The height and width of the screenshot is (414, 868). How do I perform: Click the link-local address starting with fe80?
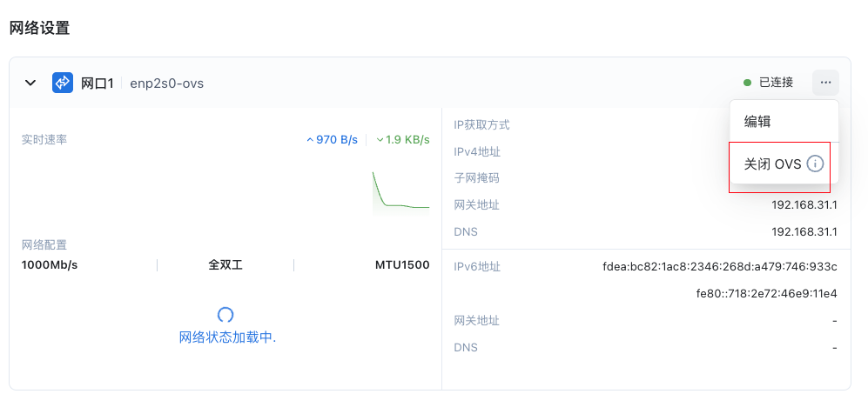pos(766,293)
